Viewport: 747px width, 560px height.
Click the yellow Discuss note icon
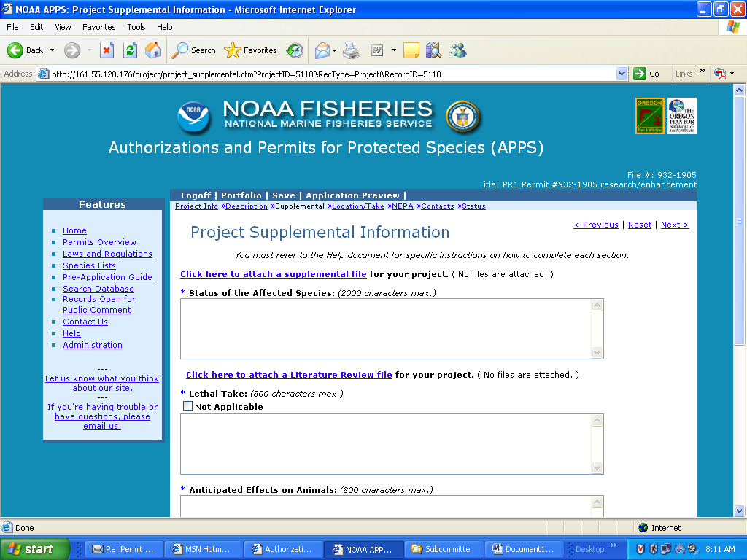tap(411, 50)
